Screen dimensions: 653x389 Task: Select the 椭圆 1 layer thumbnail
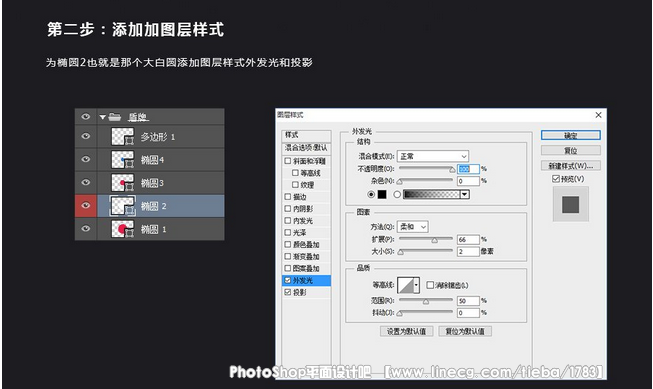tap(122, 229)
